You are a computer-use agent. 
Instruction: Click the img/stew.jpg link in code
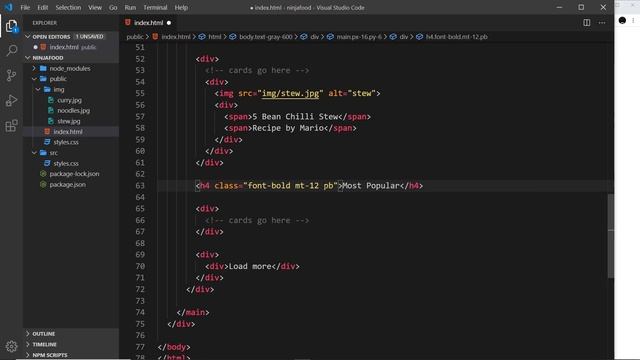[x=290, y=93]
